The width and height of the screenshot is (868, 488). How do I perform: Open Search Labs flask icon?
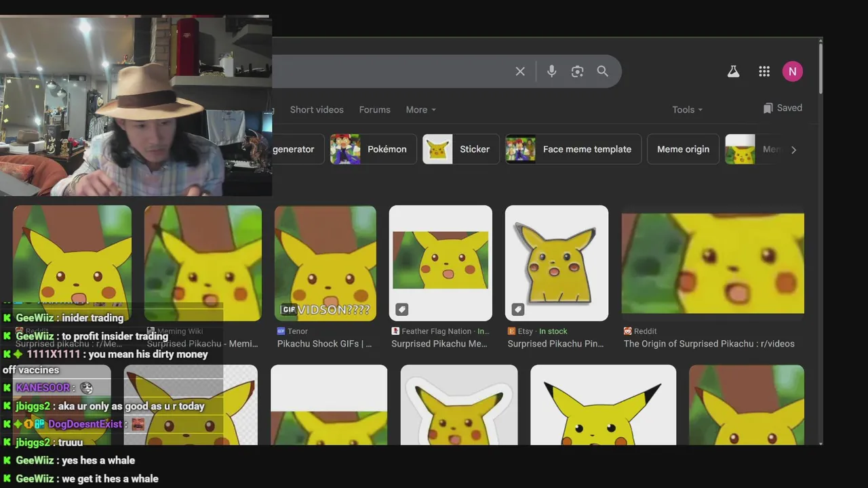[x=733, y=71]
